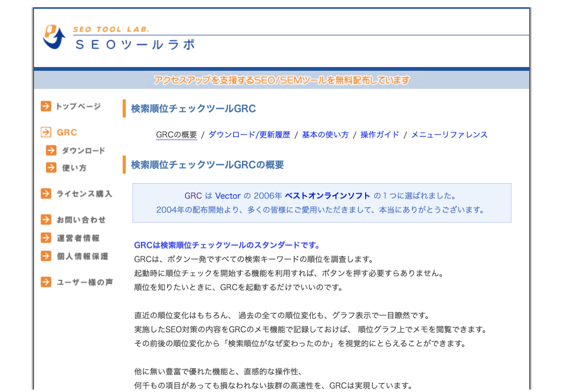Select the GRCの概要 breadcrumb tab
This screenshot has height=392, width=571.
(176, 135)
